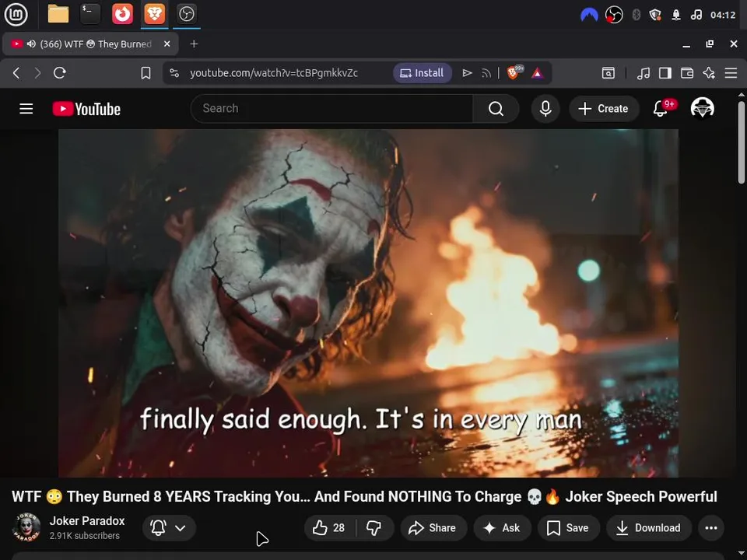Screen dimensions: 747x560
Task: Search with your voice microphone
Action: click(x=545, y=109)
